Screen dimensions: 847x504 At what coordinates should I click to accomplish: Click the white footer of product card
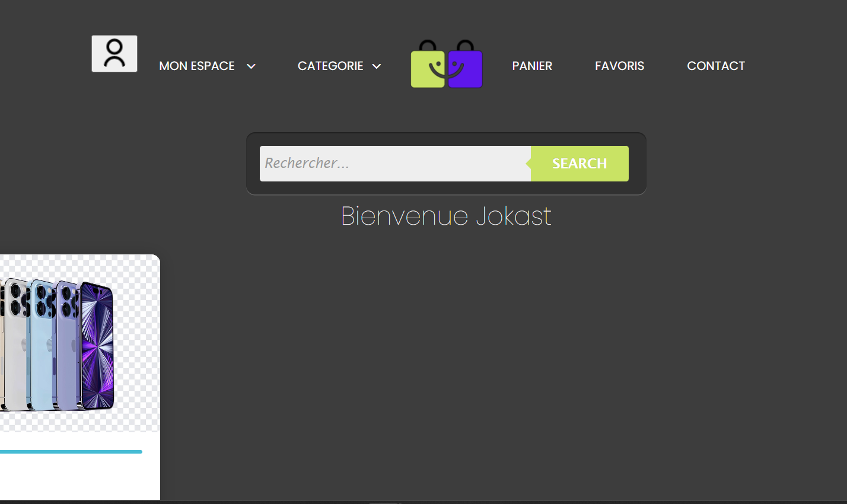[77, 477]
